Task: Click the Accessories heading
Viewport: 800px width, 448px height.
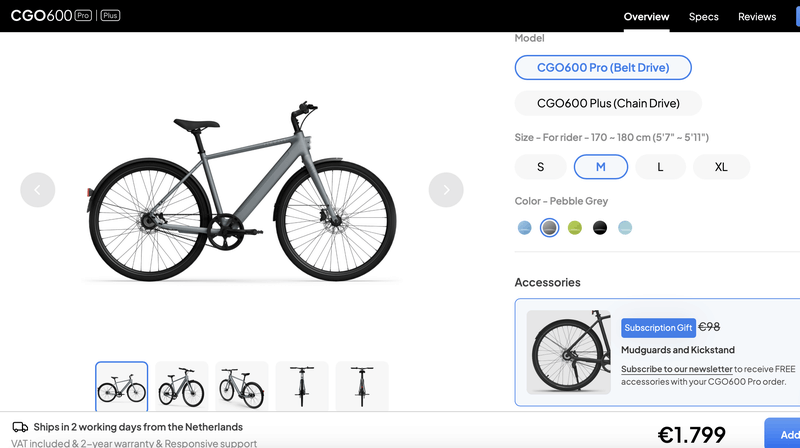Action: point(547,283)
